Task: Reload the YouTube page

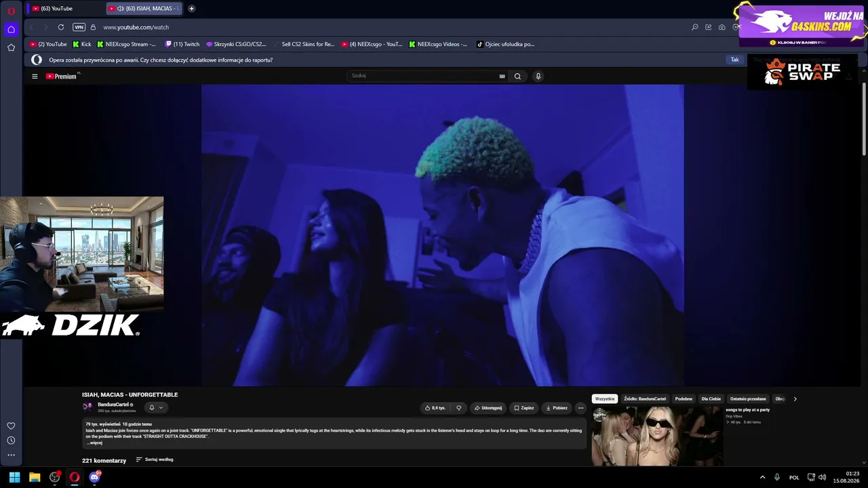Action: tap(61, 27)
